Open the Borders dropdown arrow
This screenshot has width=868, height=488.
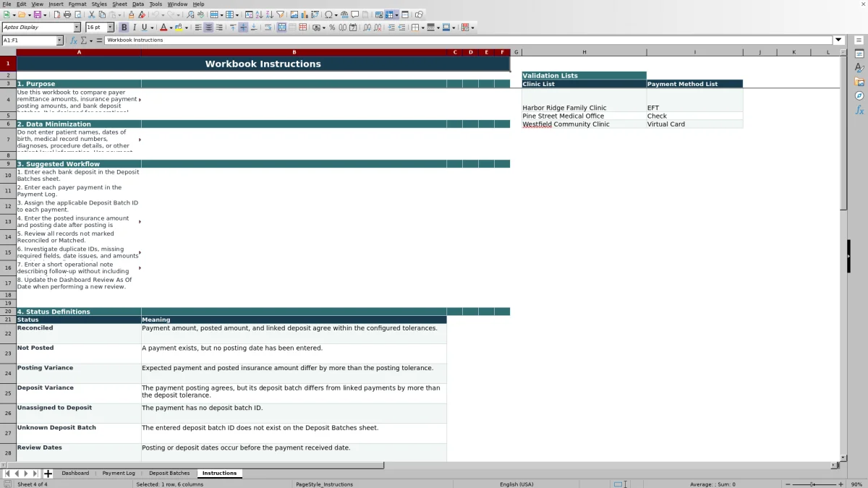point(423,27)
